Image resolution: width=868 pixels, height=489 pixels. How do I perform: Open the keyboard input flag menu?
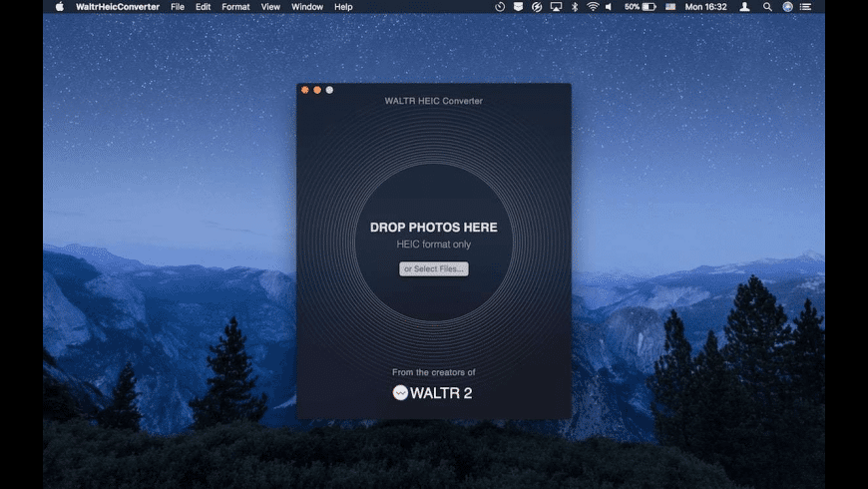pos(668,7)
